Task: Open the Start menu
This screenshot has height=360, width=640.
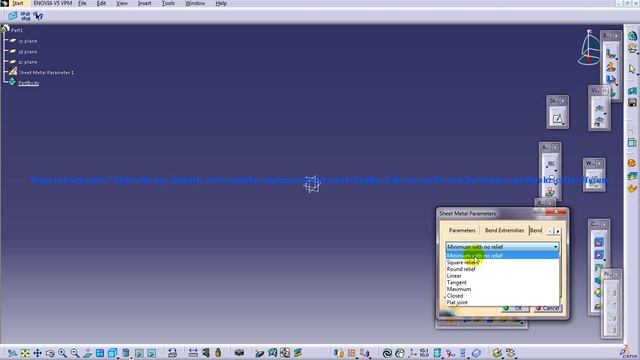Action: 18,3
